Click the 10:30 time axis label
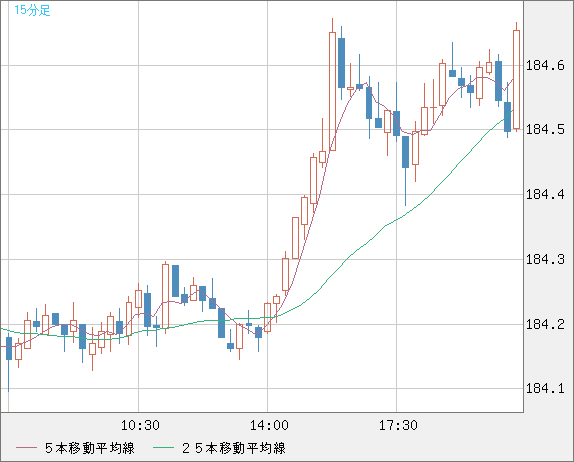This screenshot has height=462, width=574. [x=140, y=425]
